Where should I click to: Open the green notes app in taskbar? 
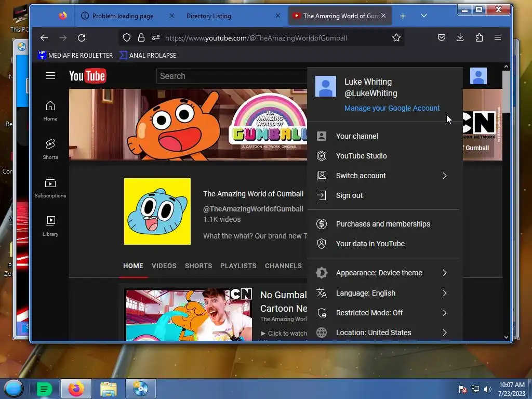[44, 389]
